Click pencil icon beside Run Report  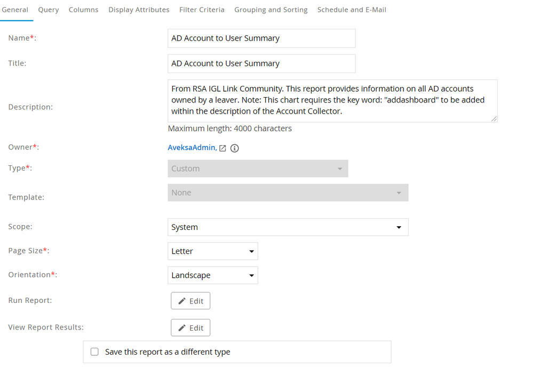182,301
